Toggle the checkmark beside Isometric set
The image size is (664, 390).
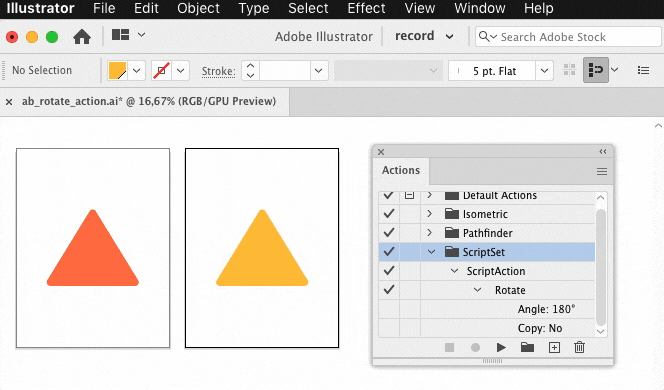389,214
